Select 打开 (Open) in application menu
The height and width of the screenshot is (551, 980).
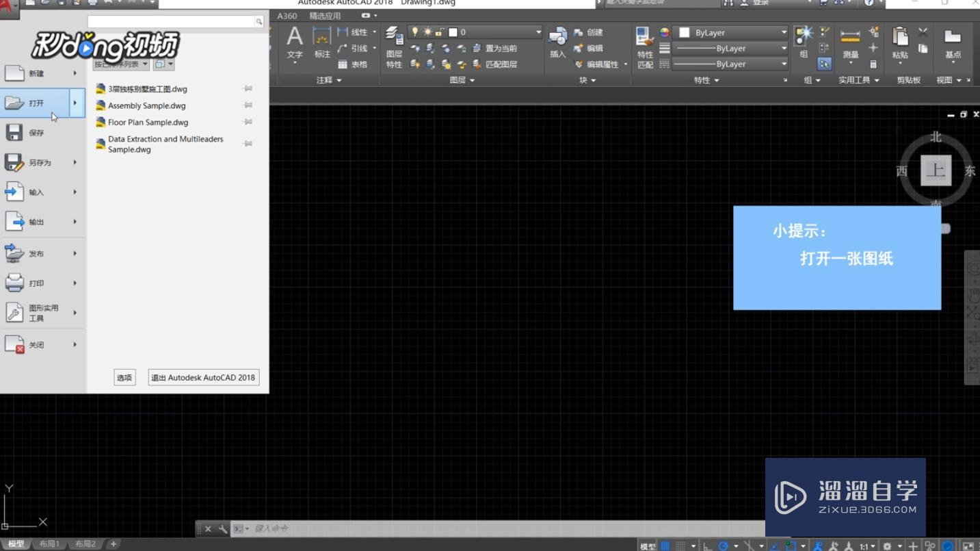click(x=34, y=103)
